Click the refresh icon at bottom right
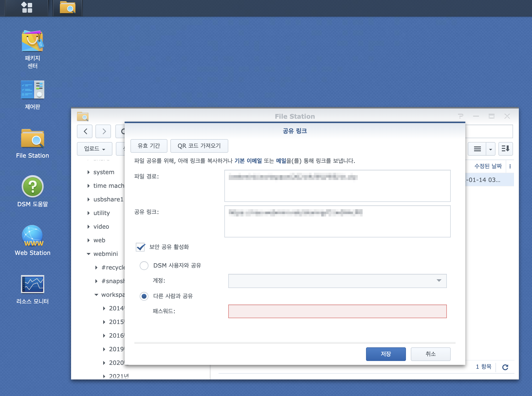Screen dimensions: 532x396 [x=505, y=367]
